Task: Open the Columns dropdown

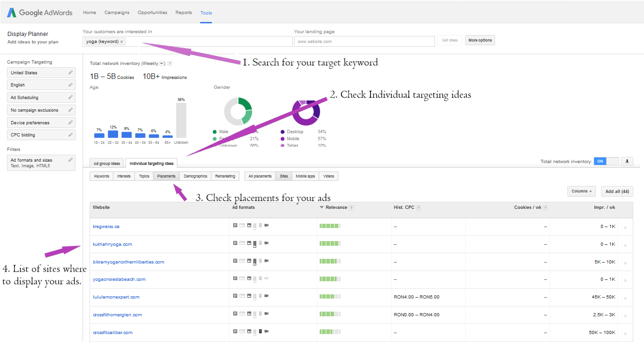Action: coord(582,191)
